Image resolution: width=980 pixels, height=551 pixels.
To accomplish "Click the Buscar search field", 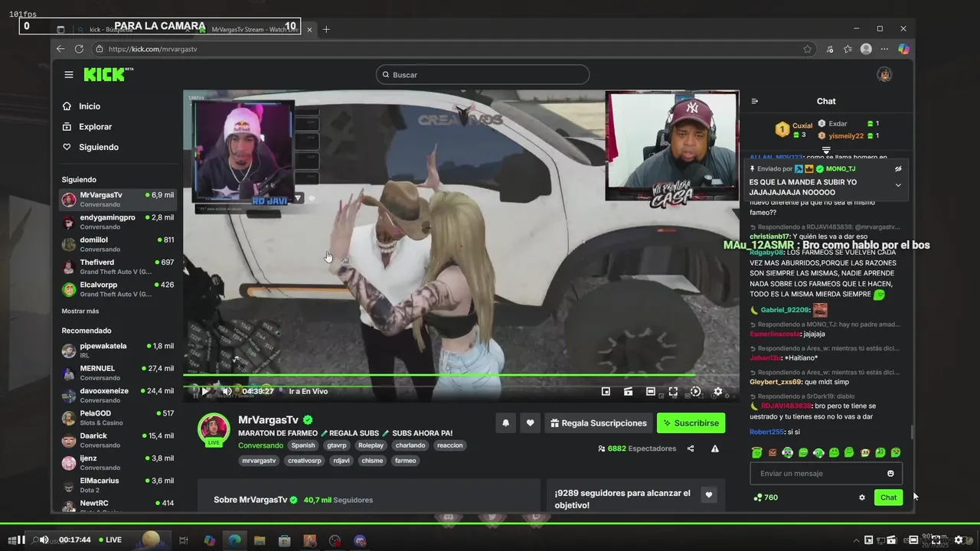I will click(482, 75).
